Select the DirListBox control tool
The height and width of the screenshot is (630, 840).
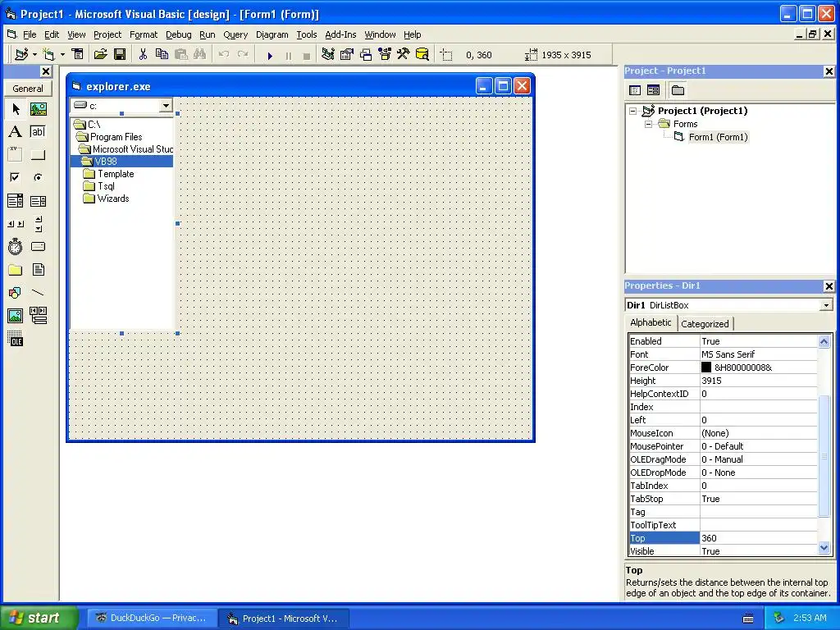[x=16, y=270]
